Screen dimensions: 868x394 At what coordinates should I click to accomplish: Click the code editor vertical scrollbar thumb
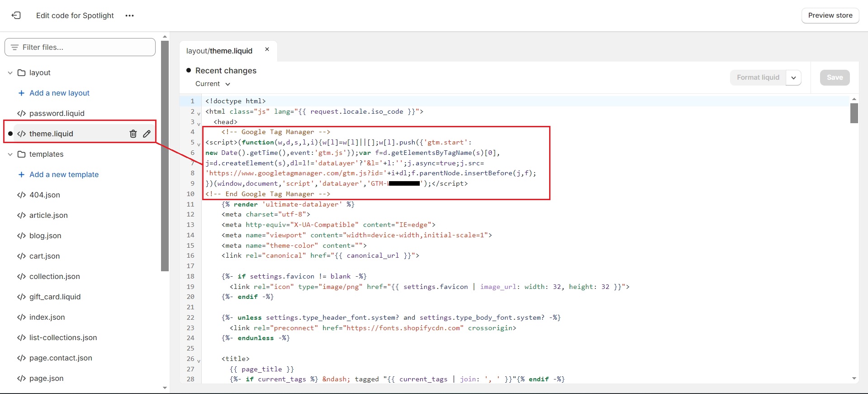pyautogui.click(x=854, y=113)
